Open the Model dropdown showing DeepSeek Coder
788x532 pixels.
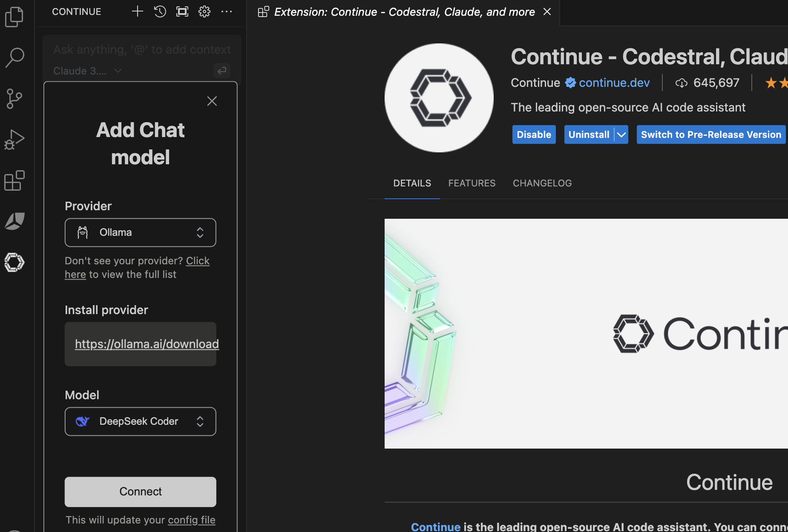point(141,421)
